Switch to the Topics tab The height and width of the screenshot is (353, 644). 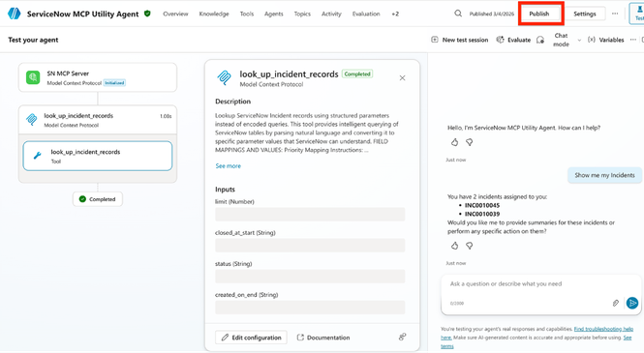302,14
